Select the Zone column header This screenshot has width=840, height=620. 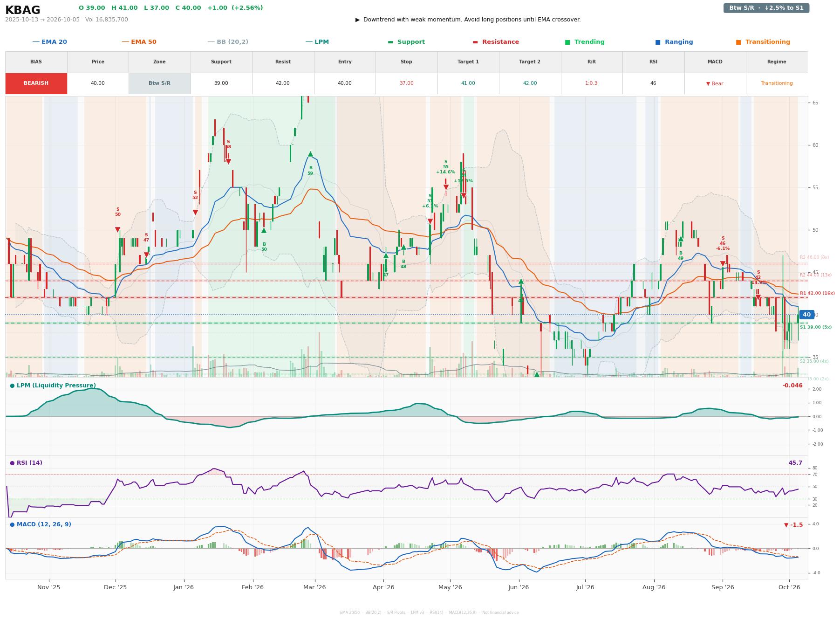pyautogui.click(x=159, y=62)
